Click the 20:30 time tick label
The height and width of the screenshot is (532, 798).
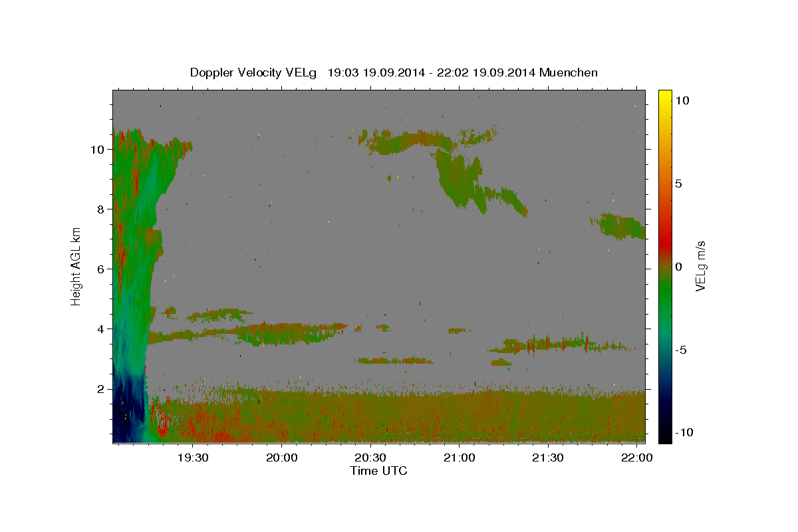pyautogui.click(x=370, y=458)
